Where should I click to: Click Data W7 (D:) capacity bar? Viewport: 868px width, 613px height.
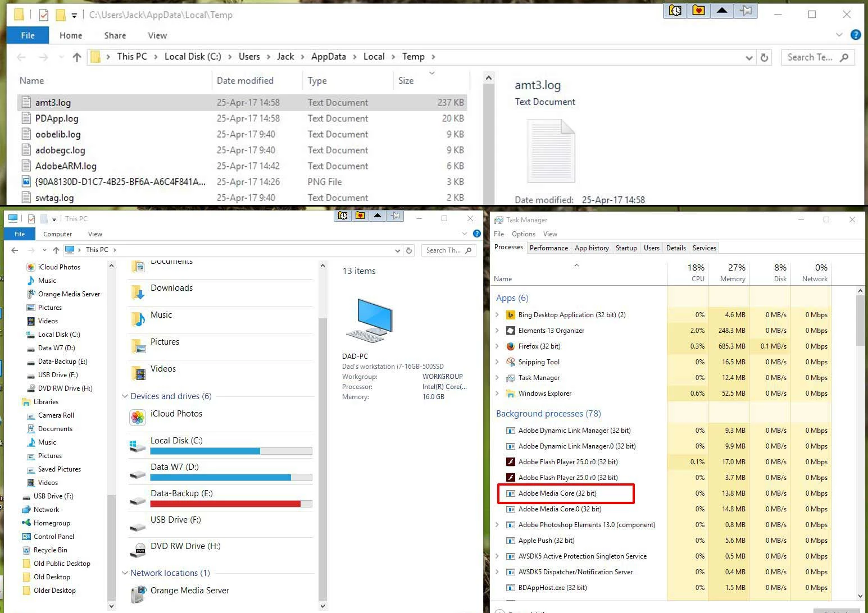click(231, 478)
